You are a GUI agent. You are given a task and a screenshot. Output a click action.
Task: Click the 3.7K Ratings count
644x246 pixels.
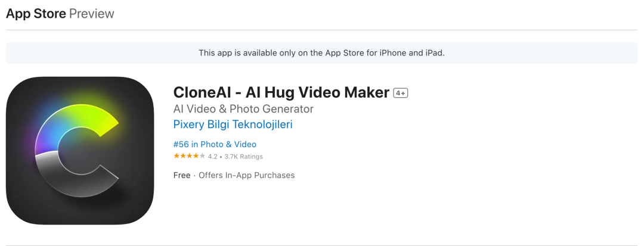pyautogui.click(x=243, y=157)
